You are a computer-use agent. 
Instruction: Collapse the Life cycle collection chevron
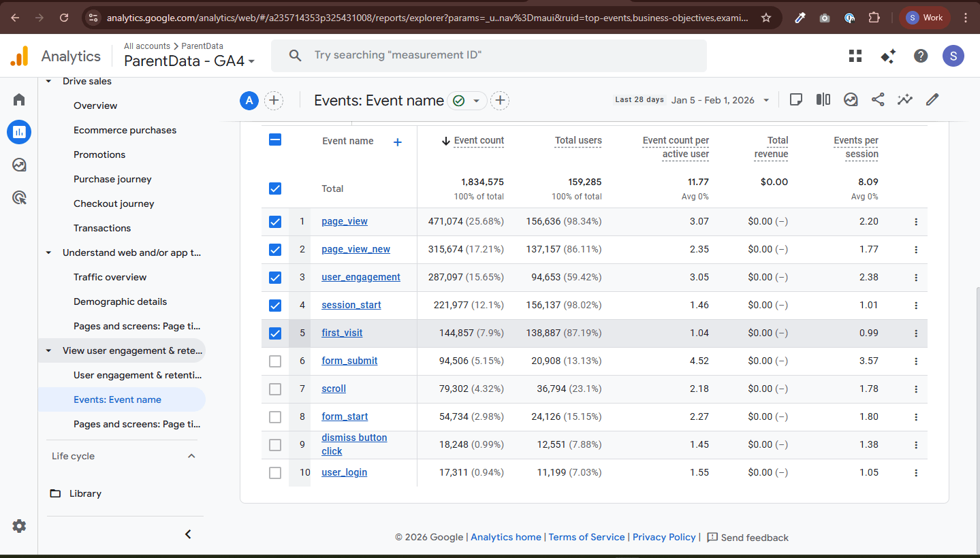click(191, 456)
